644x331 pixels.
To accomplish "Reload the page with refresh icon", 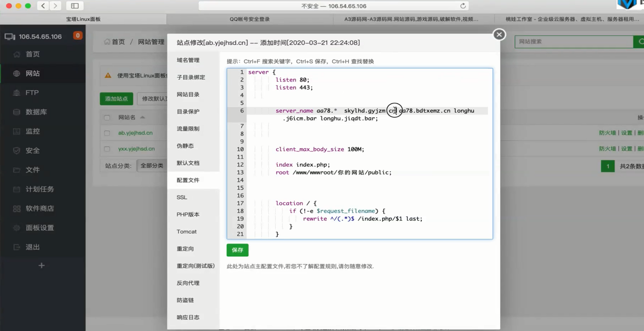I will click(463, 6).
